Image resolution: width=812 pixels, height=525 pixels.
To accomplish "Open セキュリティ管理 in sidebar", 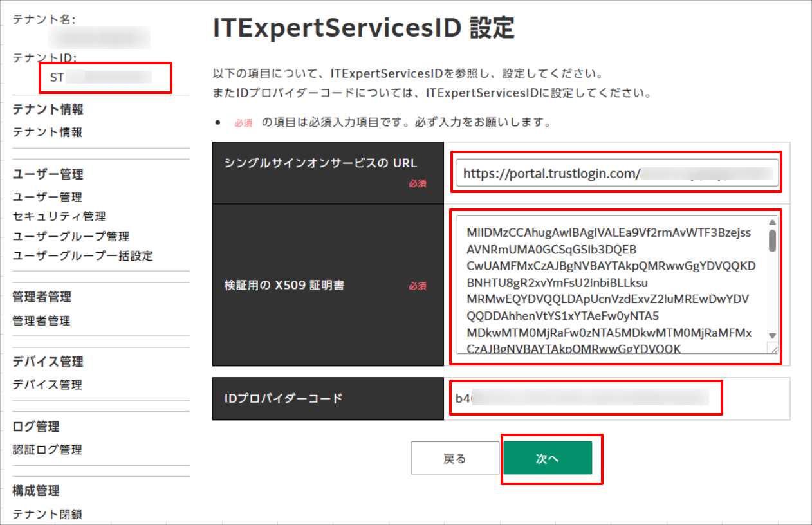I will point(59,216).
